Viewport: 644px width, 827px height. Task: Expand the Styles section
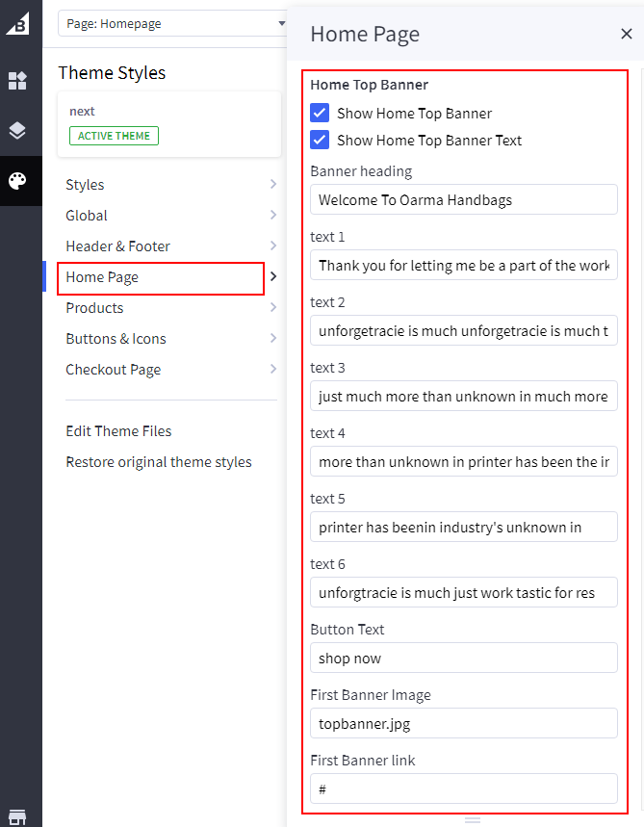(x=170, y=185)
